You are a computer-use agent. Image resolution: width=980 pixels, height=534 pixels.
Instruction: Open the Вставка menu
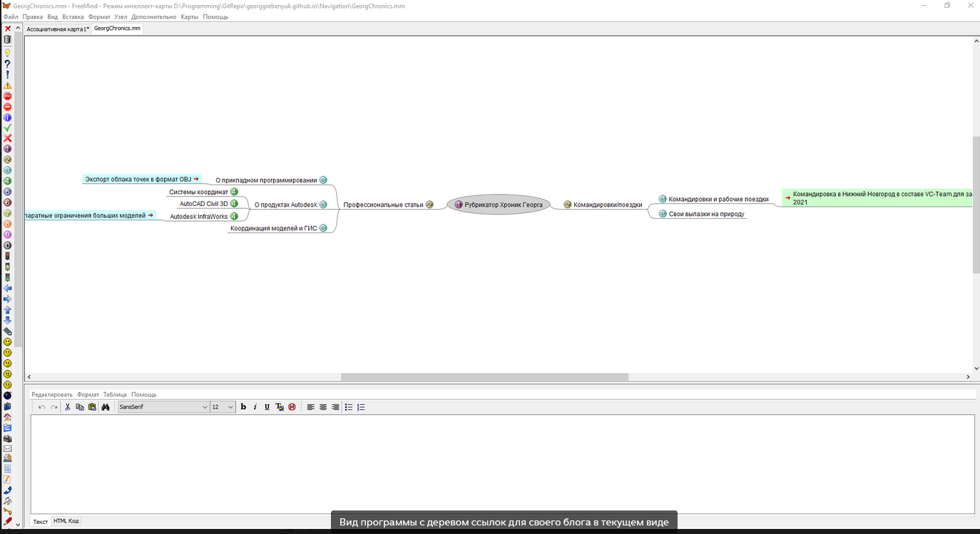73,16
